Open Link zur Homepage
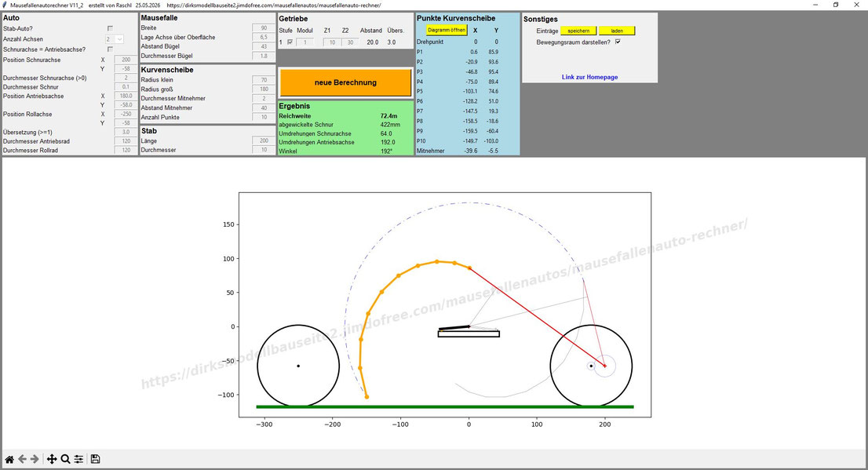 click(x=589, y=77)
